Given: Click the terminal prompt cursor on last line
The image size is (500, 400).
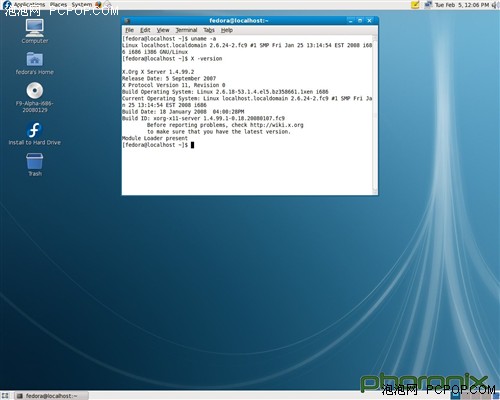Looking at the screenshot, I should tap(192, 145).
